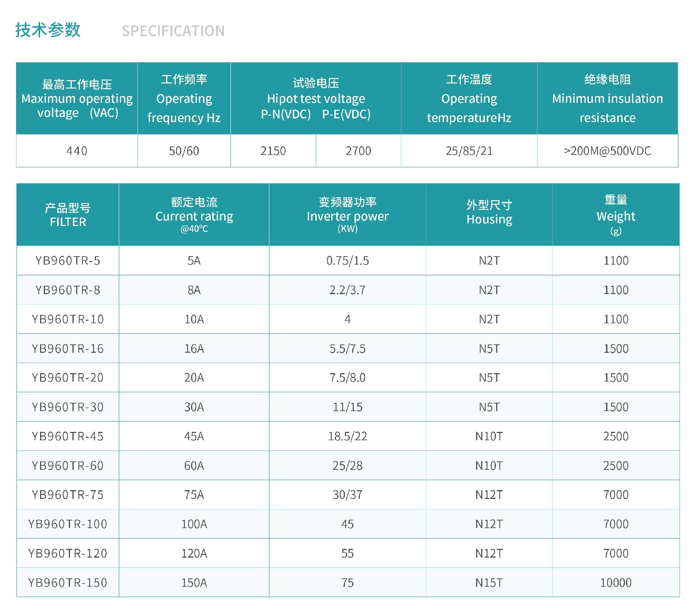This screenshot has height=609, width=700.
Task: Click the 440 voltage value
Action: tap(77, 151)
